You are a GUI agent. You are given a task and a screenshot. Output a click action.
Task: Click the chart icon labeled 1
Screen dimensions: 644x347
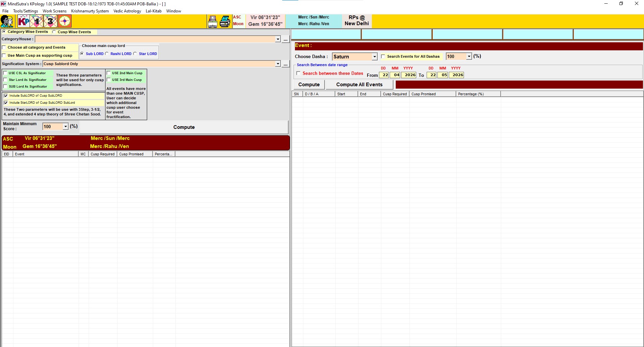pos(37,21)
